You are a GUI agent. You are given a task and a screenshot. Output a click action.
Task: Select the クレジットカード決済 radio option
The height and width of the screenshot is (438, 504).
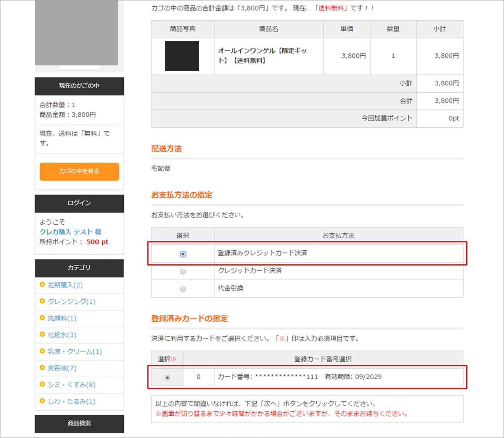coord(183,272)
